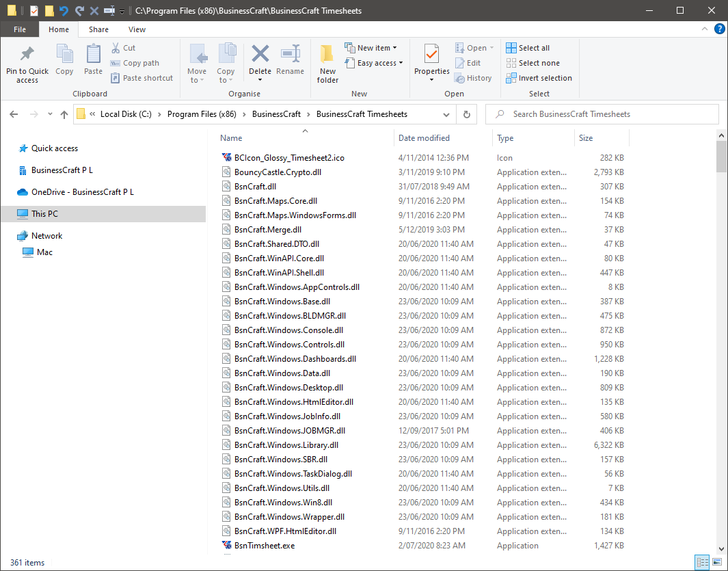Click the Properties icon

432,55
